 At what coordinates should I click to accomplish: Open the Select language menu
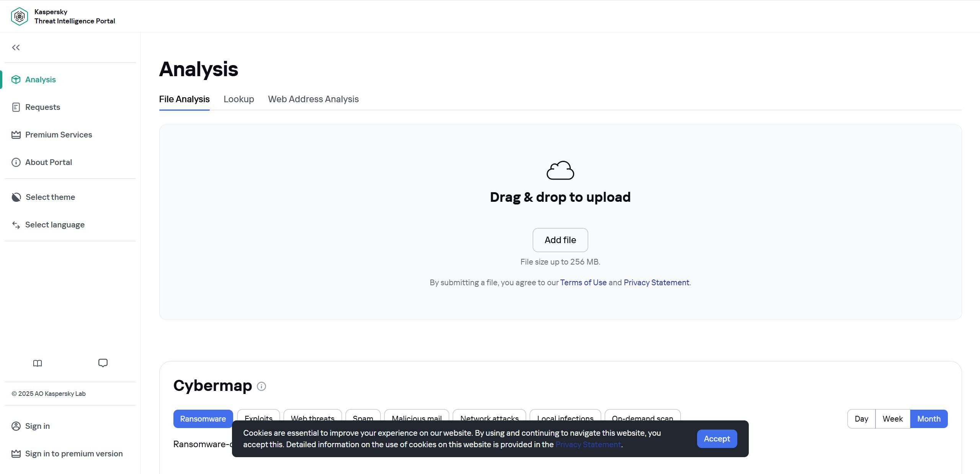(55, 225)
